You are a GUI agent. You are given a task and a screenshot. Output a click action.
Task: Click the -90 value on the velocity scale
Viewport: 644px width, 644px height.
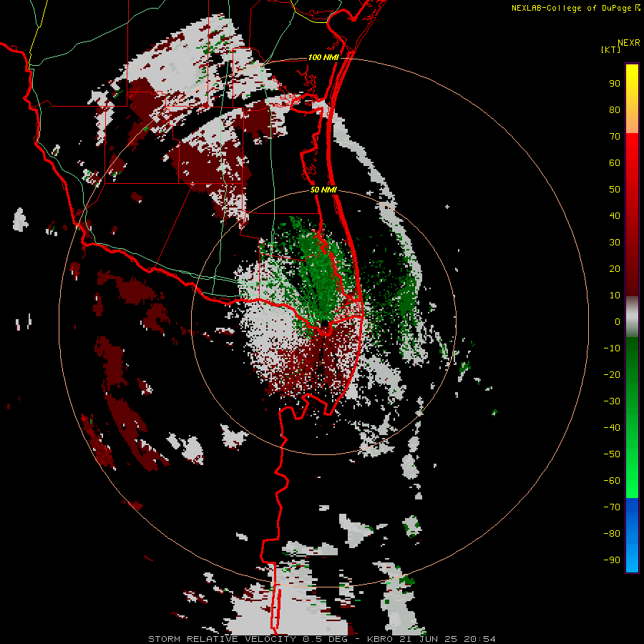[x=612, y=560]
